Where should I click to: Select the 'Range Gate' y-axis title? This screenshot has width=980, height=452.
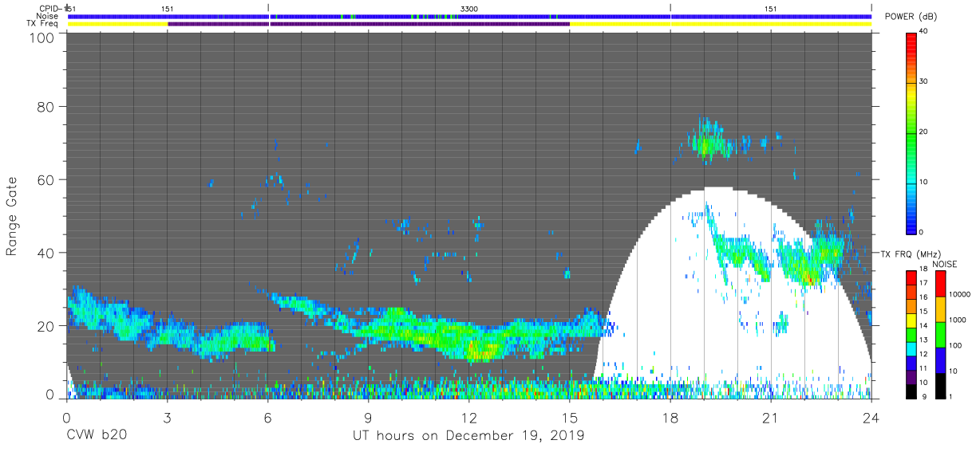point(12,216)
